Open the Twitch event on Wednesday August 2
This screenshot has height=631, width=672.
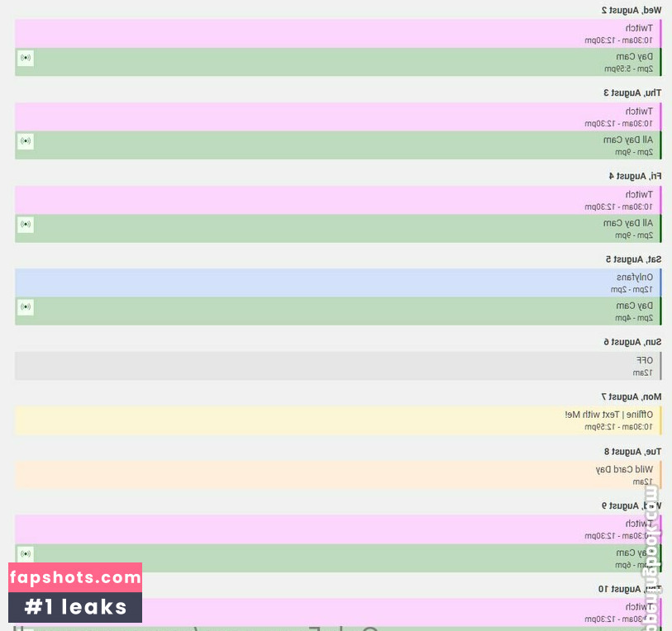pyautogui.click(x=337, y=34)
